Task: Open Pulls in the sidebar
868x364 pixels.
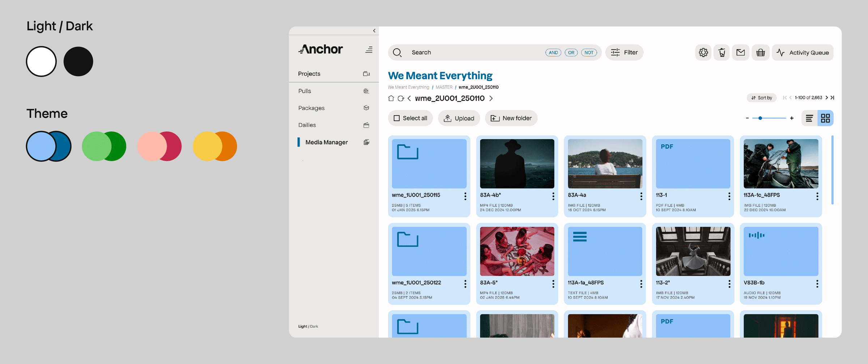Action: (x=334, y=91)
